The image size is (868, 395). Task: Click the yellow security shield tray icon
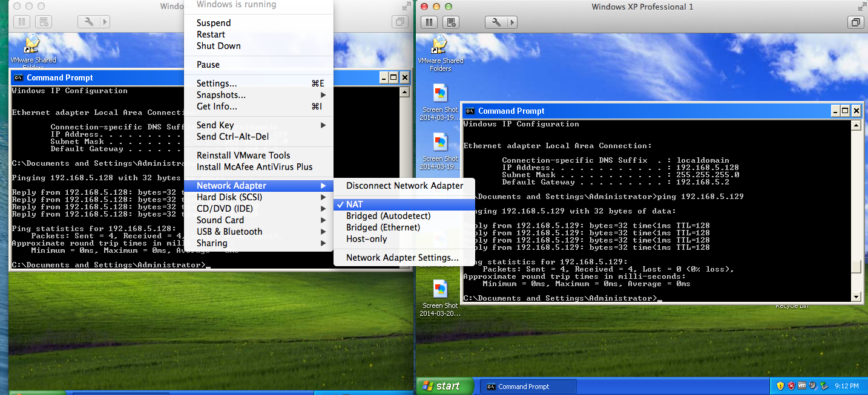(x=780, y=385)
